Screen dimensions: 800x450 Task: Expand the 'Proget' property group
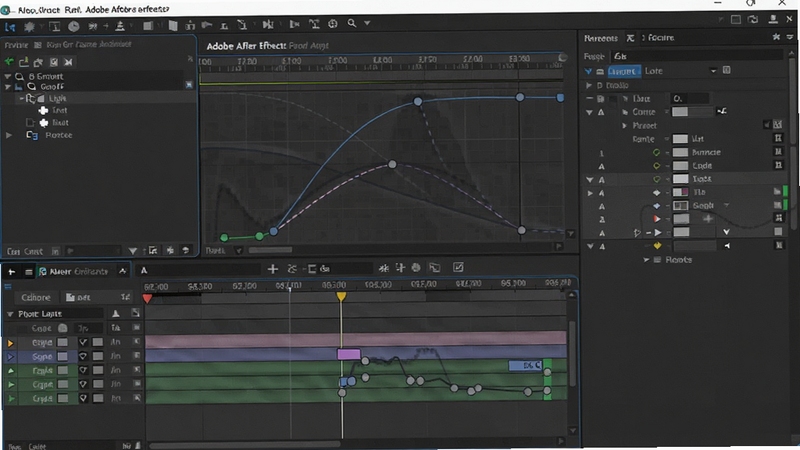tap(624, 126)
